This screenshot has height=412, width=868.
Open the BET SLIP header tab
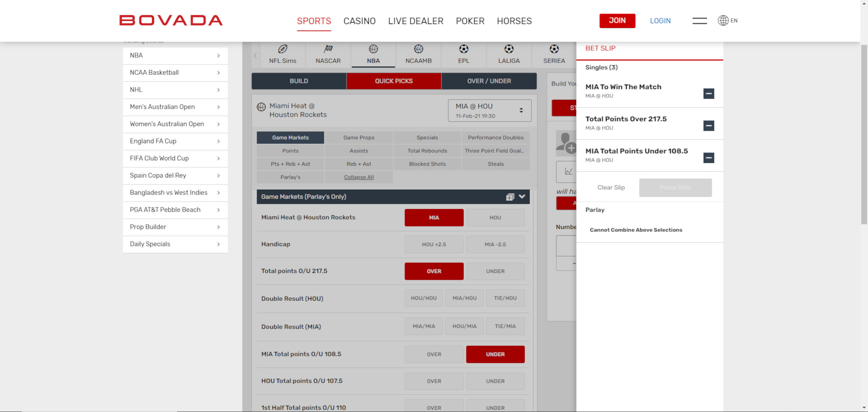[x=600, y=48]
